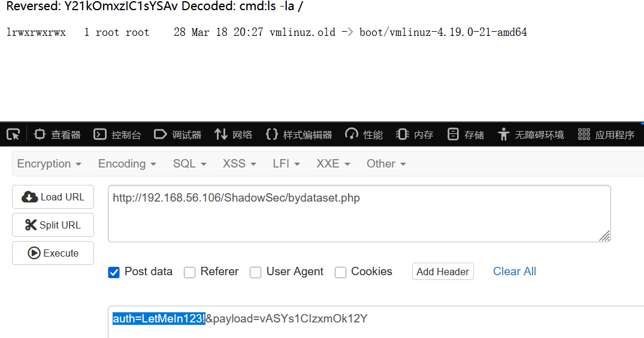Open the Inspector (查看器) panel icon
This screenshot has height=338, width=644.
[40, 134]
